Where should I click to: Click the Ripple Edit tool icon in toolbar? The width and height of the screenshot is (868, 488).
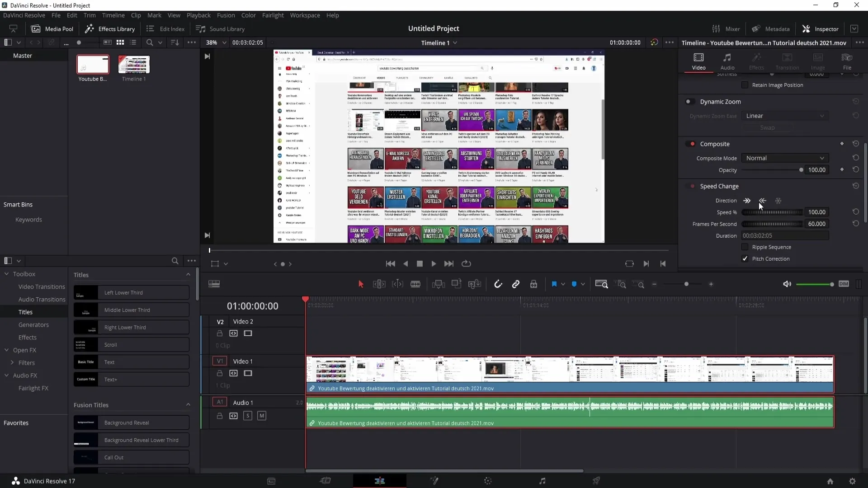[378, 284]
